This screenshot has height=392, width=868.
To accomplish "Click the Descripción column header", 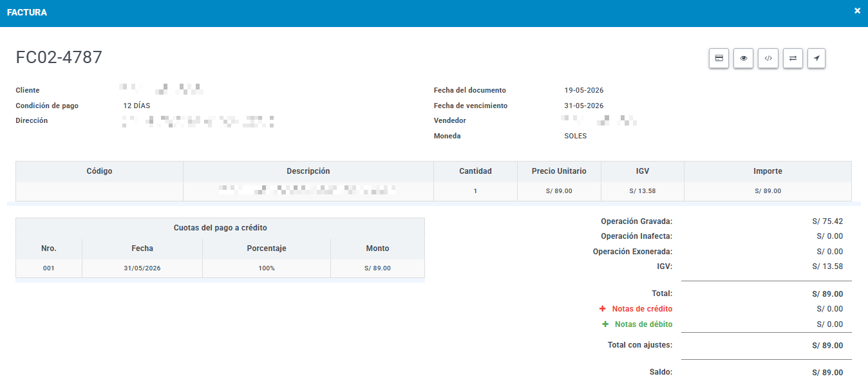I will [x=308, y=171].
